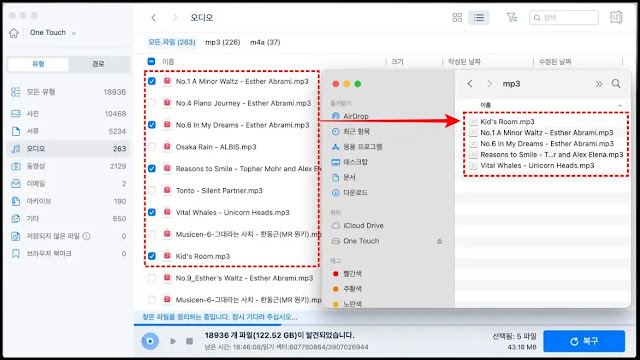
Task: Select 모든 유형 category in sidebar
Action: pyautogui.click(x=68, y=92)
